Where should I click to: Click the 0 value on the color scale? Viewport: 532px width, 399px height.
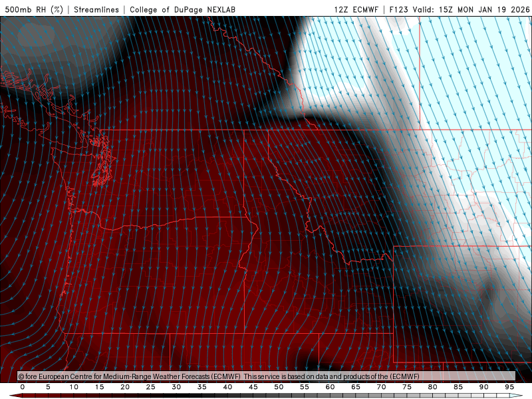(23, 386)
